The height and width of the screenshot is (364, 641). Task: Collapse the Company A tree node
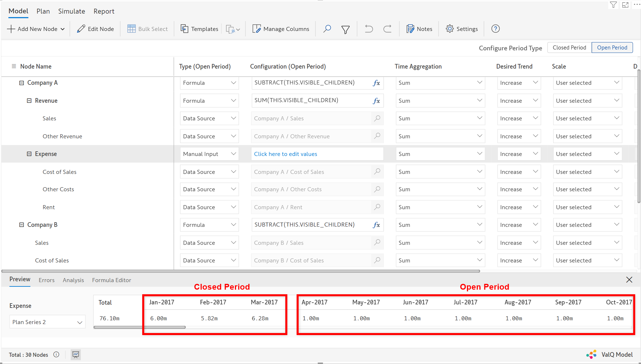click(21, 83)
